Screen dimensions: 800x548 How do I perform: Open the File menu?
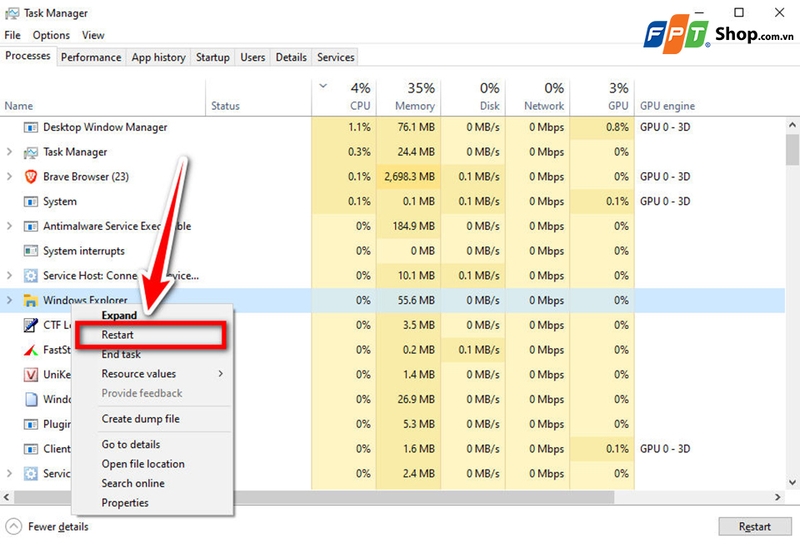coord(12,35)
